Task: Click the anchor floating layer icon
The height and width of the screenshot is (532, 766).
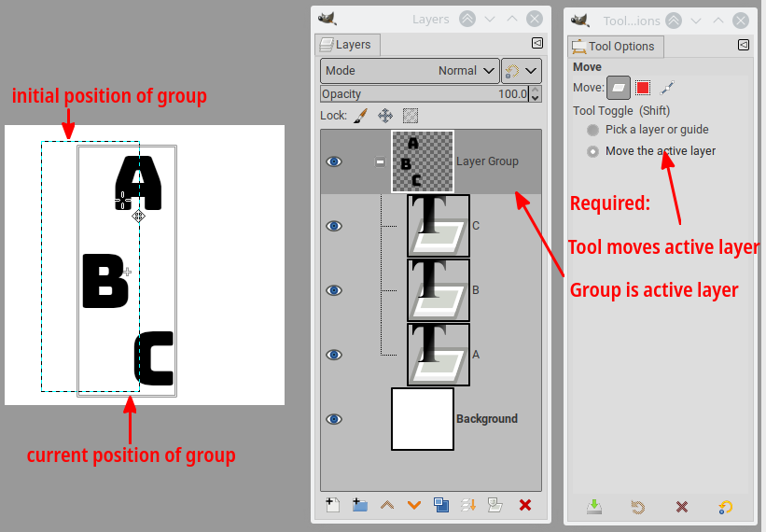Action: coord(468,505)
